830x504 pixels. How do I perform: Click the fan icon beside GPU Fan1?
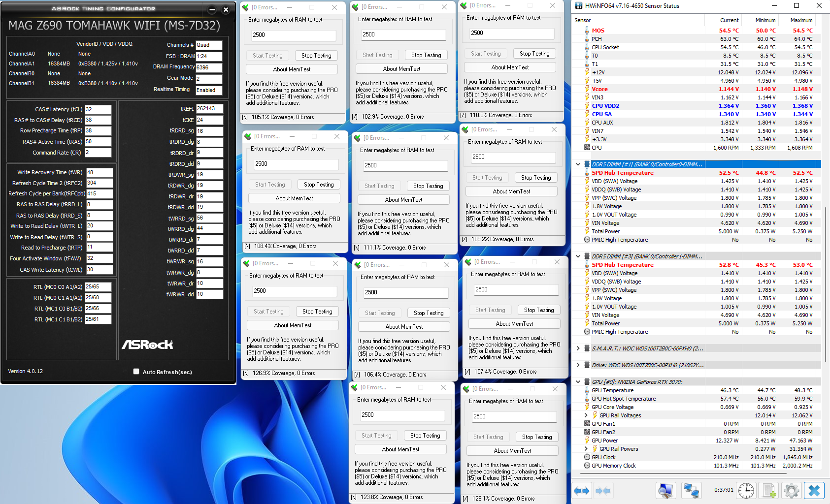pyautogui.click(x=587, y=424)
